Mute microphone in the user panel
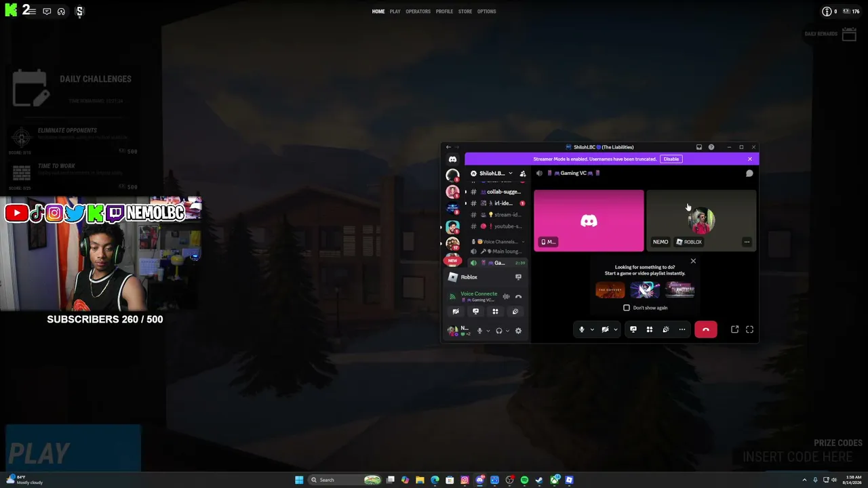The width and height of the screenshot is (868, 488). tap(479, 331)
